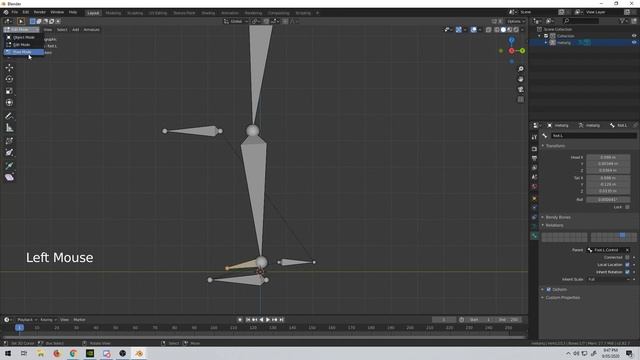Collapse the Collection tree item
This screenshot has width=640, height=360.
[540, 36]
